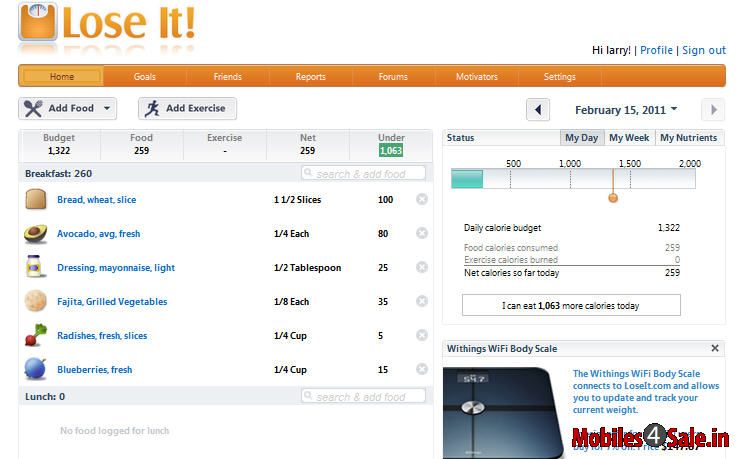Click the orange calorie budget marker

[x=613, y=197]
